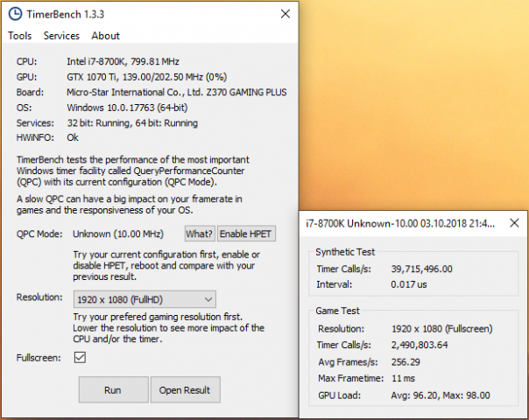Viewport: 529px width, 420px height.
Task: Expand the Resolution dropdown showing 1920 x 1080
Action: (x=144, y=297)
